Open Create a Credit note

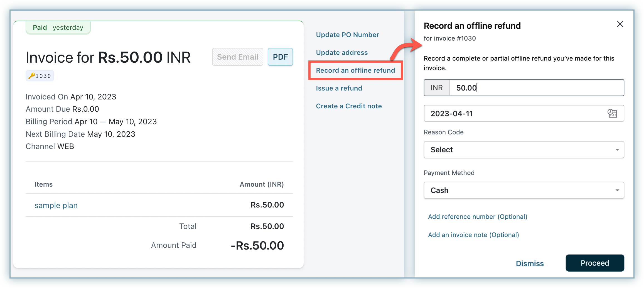[x=349, y=106]
